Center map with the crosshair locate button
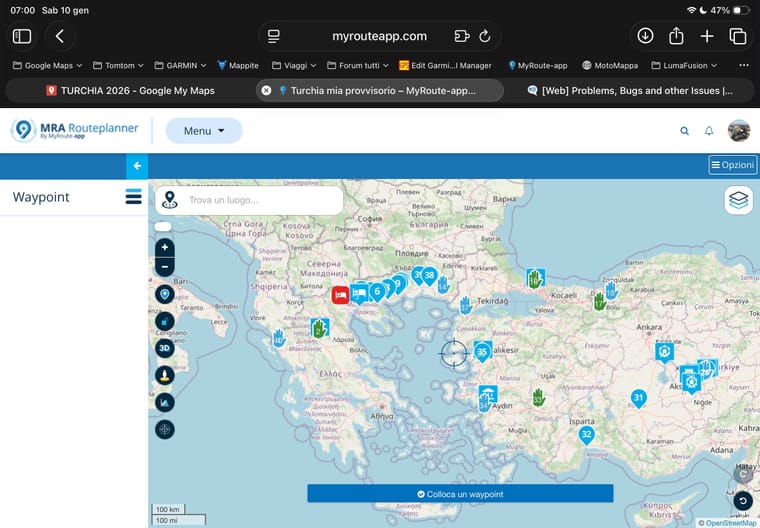This screenshot has width=760, height=528. pos(165,429)
